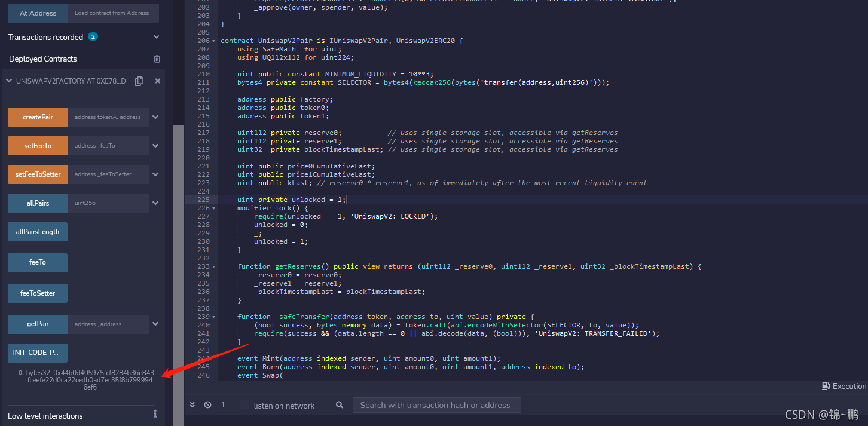
Task: Focus the createPair address tokenA input
Action: [108, 117]
